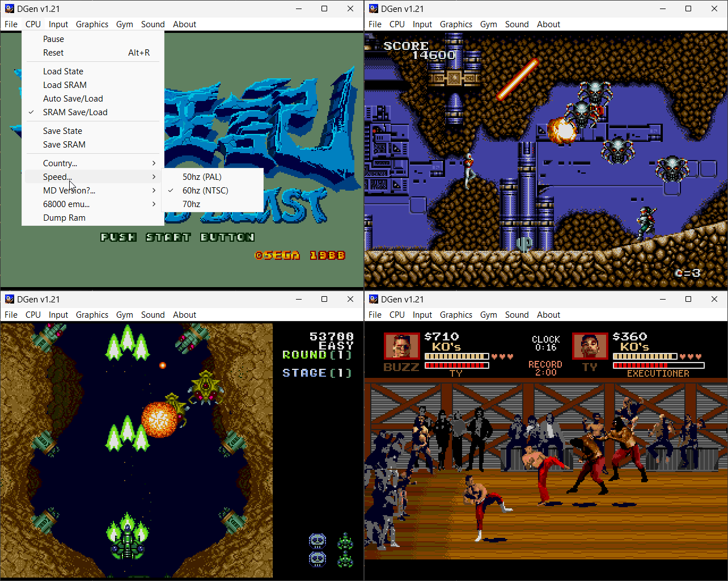Expand the 68000 emu... submenu
Viewport: 728px width, 581px height.
click(x=93, y=204)
